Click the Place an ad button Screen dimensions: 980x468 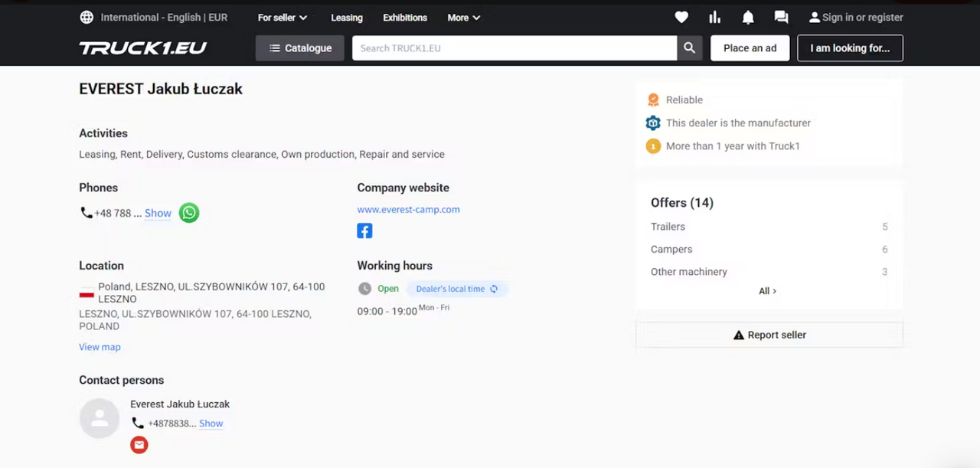750,47
